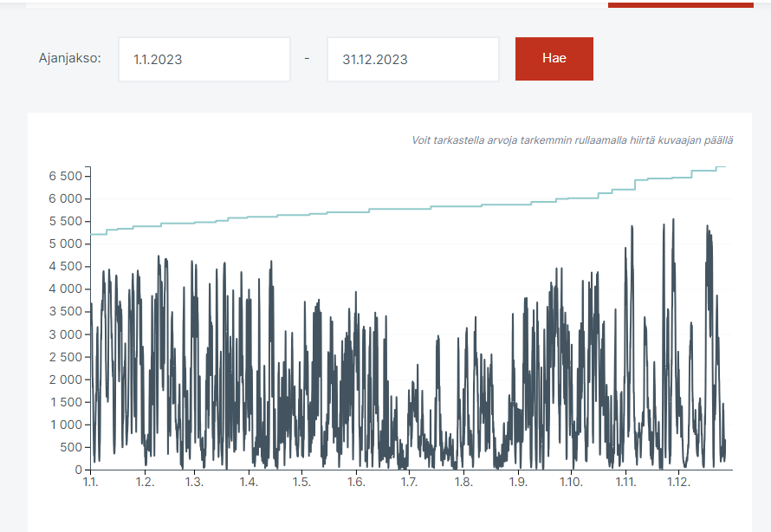Click the 4 000 y-axis label
This screenshot has height=532, width=771.
click(x=65, y=289)
